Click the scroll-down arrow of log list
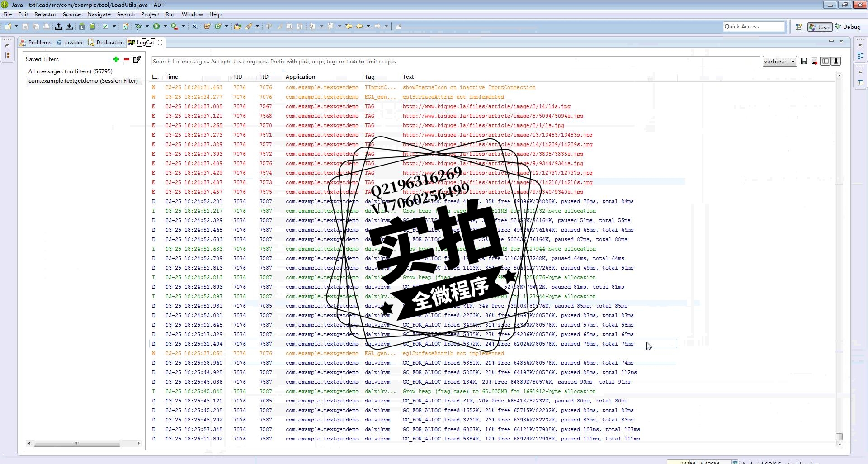 click(840, 445)
